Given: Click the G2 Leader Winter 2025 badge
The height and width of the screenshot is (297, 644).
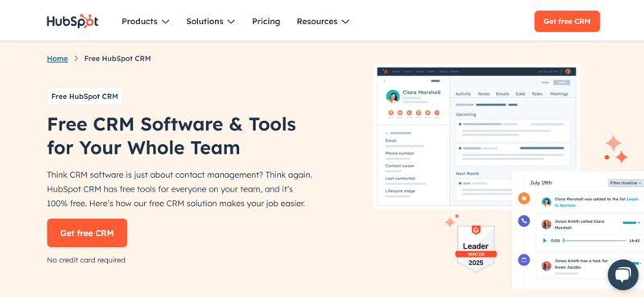Looking at the screenshot, I should tap(476, 249).
